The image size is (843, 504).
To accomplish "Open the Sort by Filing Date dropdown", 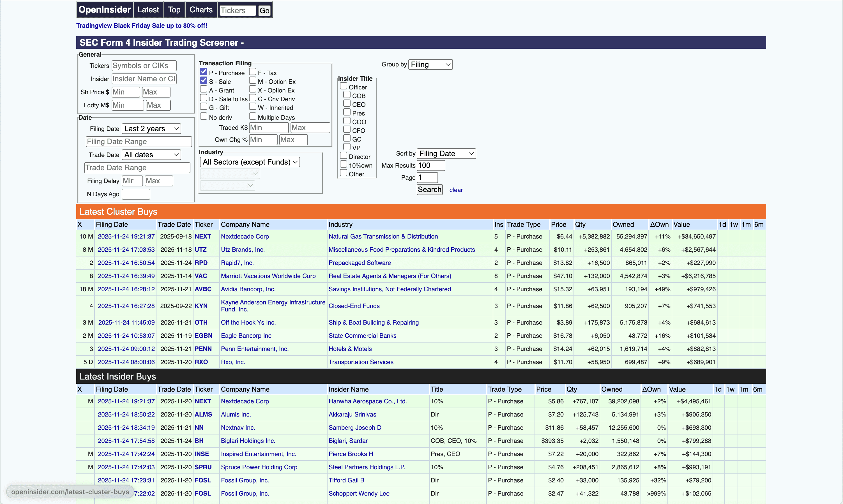I will (x=446, y=154).
